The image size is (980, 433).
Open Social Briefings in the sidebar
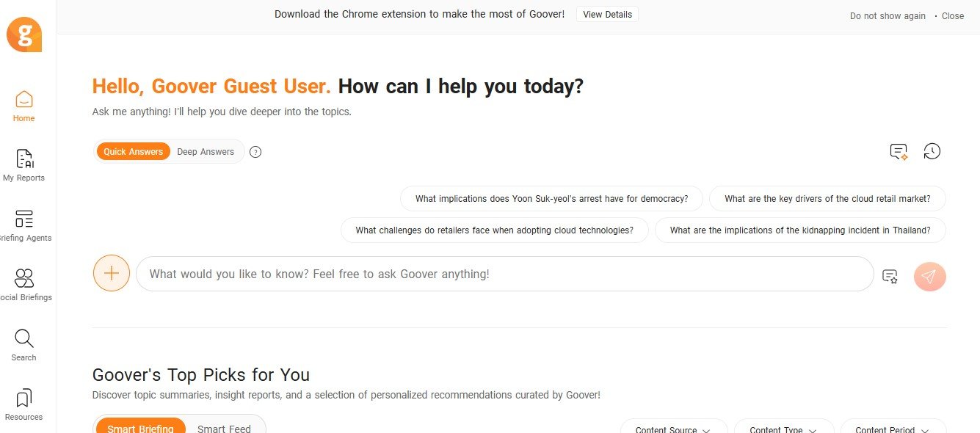pyautogui.click(x=24, y=285)
